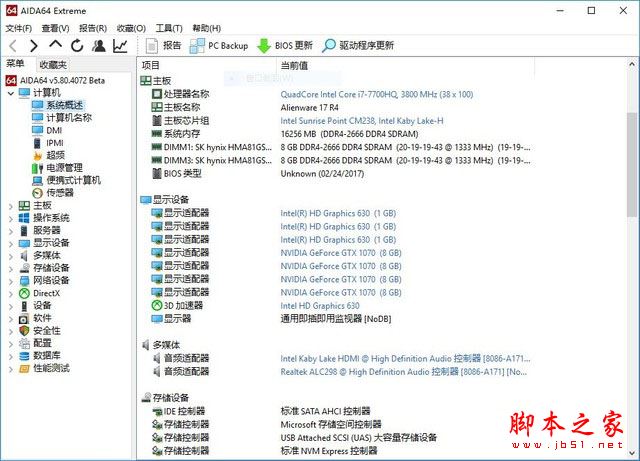Click the DirectX Xbox icon in sidebar
The image size is (640, 461).
24,293
